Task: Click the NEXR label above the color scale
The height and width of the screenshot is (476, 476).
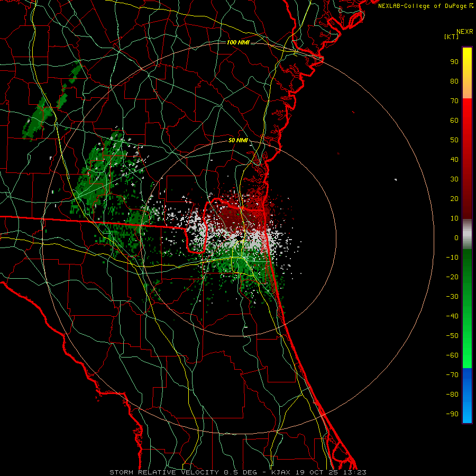Action: tap(465, 32)
